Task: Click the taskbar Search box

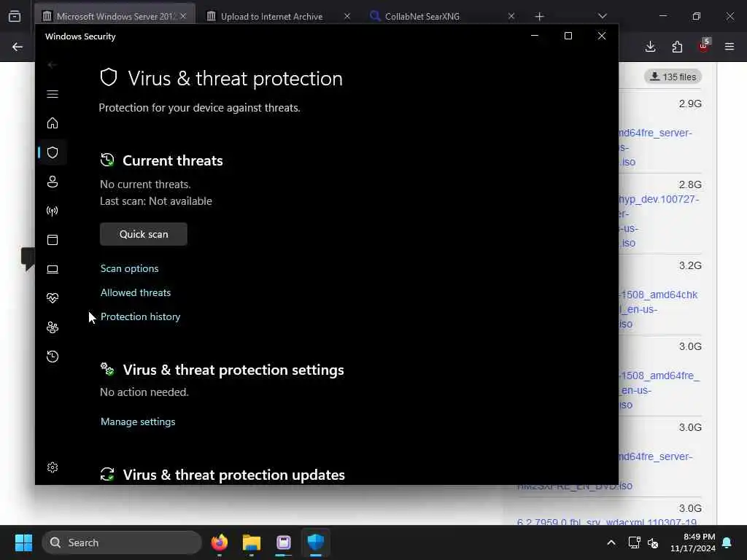Action: coord(122,542)
